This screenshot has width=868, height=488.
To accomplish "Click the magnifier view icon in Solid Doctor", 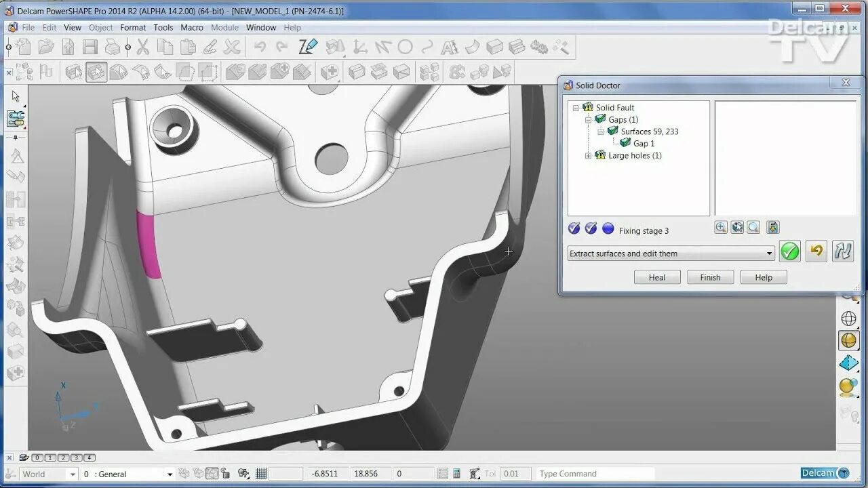I will coord(753,228).
